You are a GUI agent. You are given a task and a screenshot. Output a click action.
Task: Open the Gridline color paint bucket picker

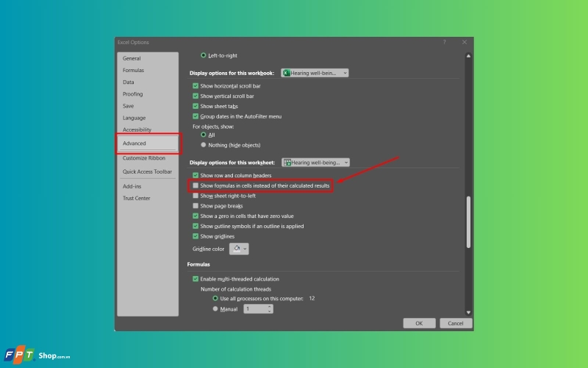tap(237, 249)
